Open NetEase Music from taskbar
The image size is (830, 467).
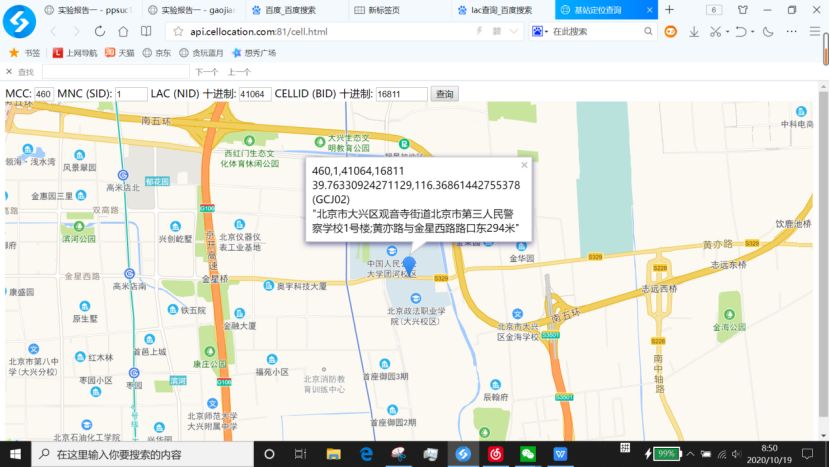click(x=495, y=454)
